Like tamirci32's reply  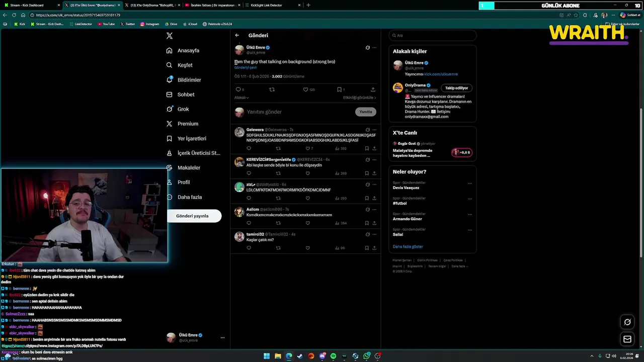308,248
